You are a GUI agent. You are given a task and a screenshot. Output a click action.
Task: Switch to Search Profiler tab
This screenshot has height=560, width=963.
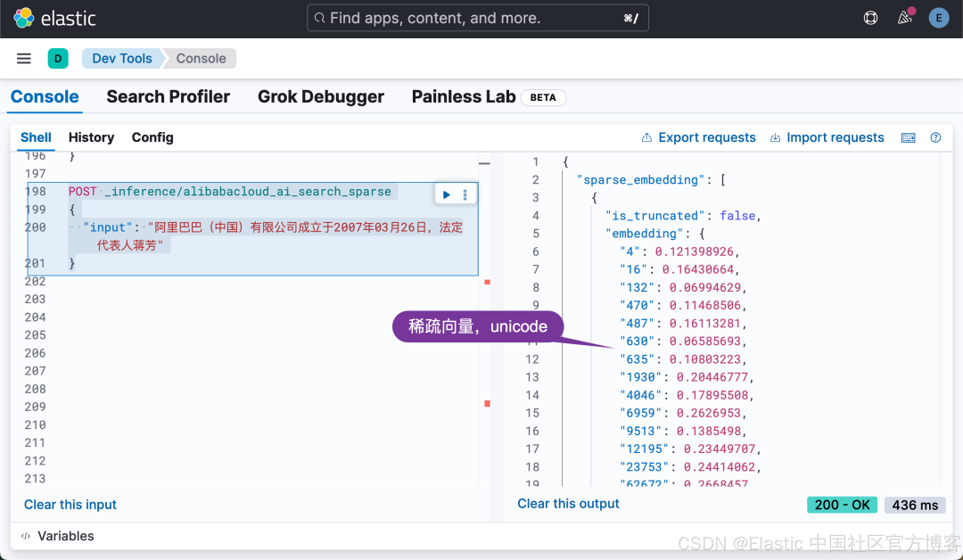[x=168, y=96]
